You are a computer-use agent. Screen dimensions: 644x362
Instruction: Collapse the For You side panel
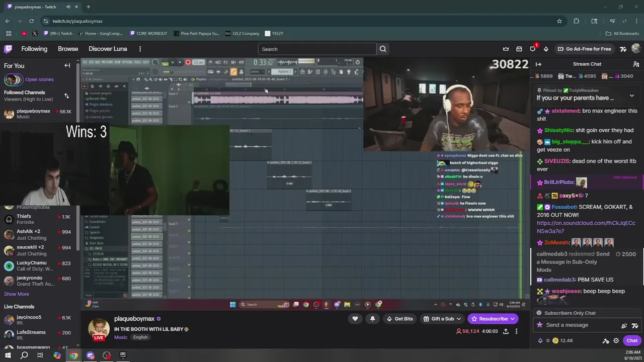[67, 65]
